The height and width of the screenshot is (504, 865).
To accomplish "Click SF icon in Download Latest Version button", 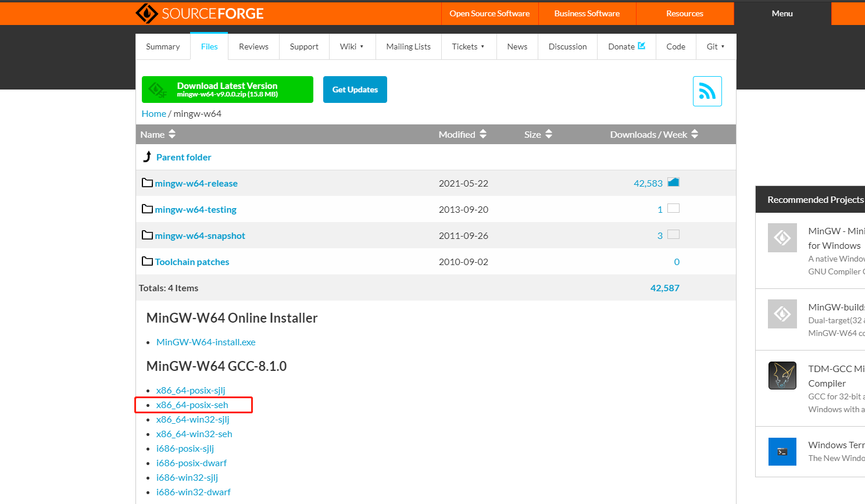I will tap(158, 90).
